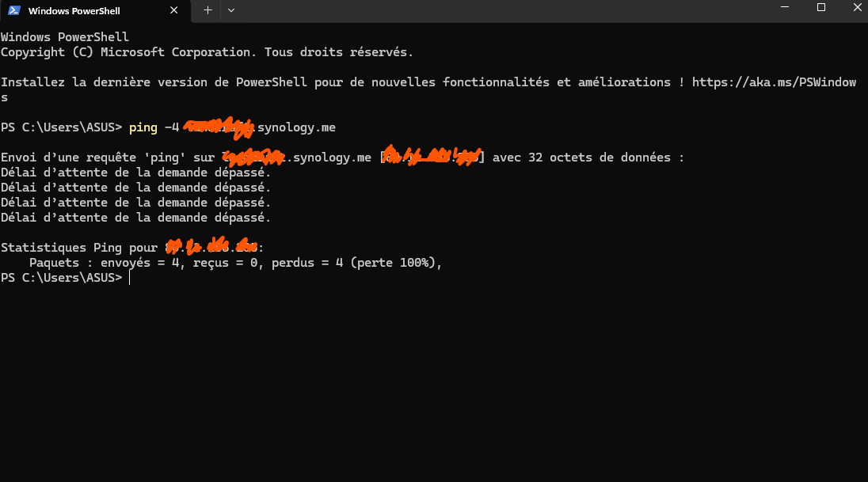Click the "-4" parameter in the ping command
Image resolution: width=868 pixels, height=482 pixels.
pyautogui.click(x=172, y=127)
